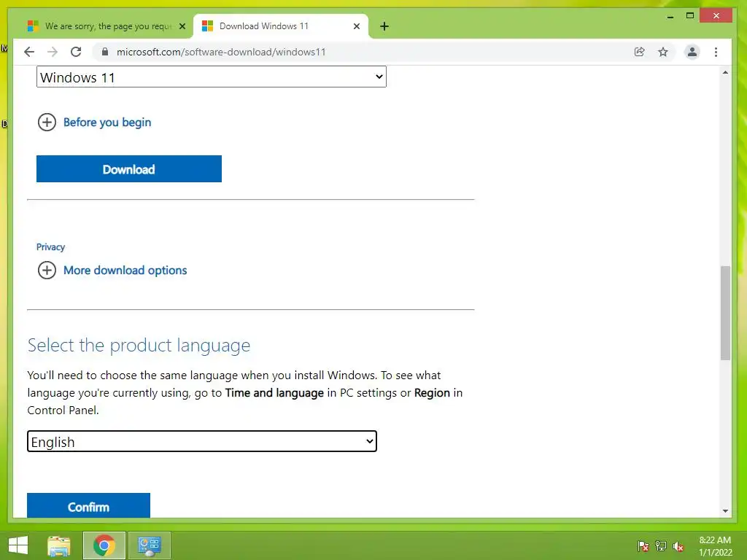Go back to the previous page
The width and height of the screenshot is (747, 560).
click(x=29, y=52)
